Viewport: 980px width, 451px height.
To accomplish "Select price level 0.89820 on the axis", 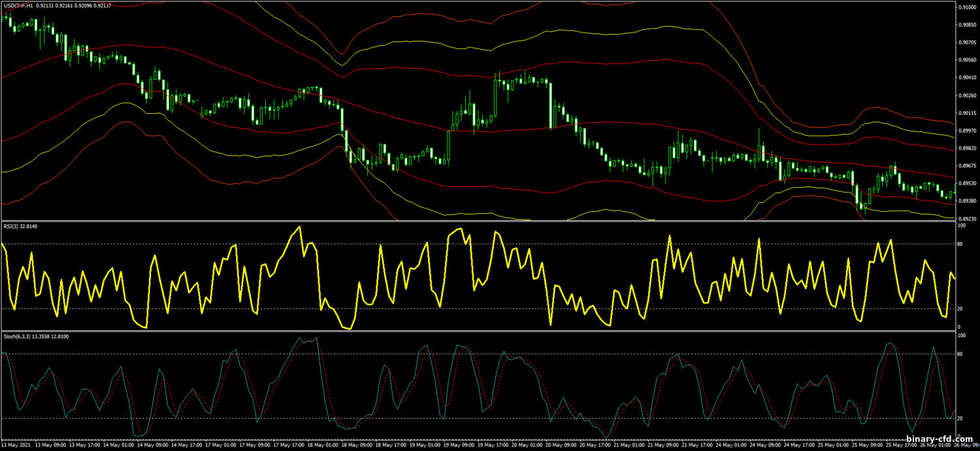I will [x=966, y=148].
